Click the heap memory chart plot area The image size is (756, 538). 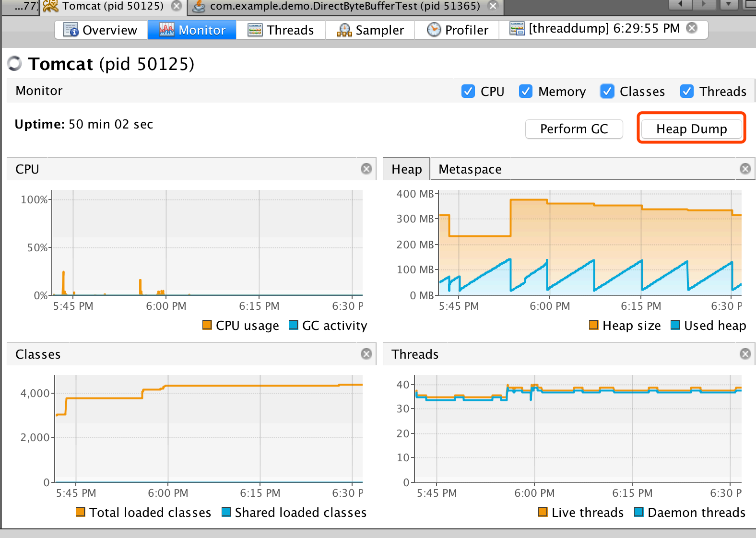[590, 243]
